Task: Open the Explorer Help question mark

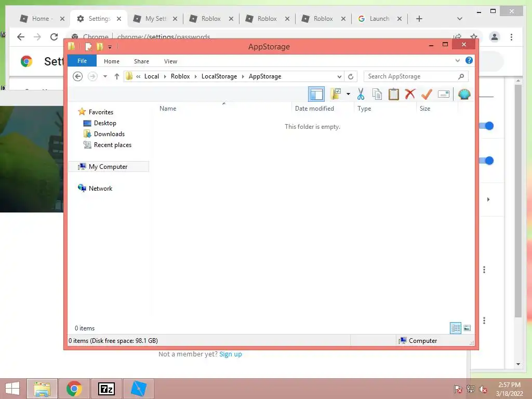Action: tap(469, 60)
